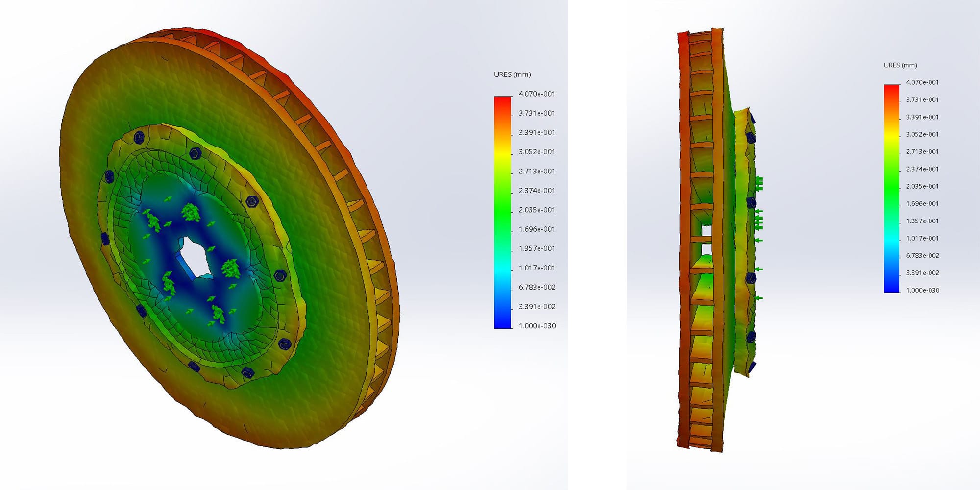The height and width of the screenshot is (490, 980).
Task: Click 4.070e-001 maximum in left legend
Action: [x=537, y=94]
